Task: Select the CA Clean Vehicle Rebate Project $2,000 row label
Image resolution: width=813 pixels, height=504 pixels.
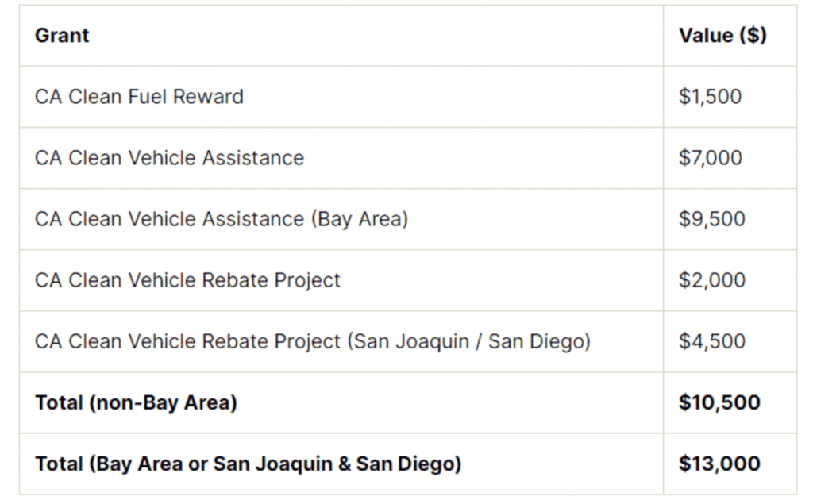Action: click(187, 280)
